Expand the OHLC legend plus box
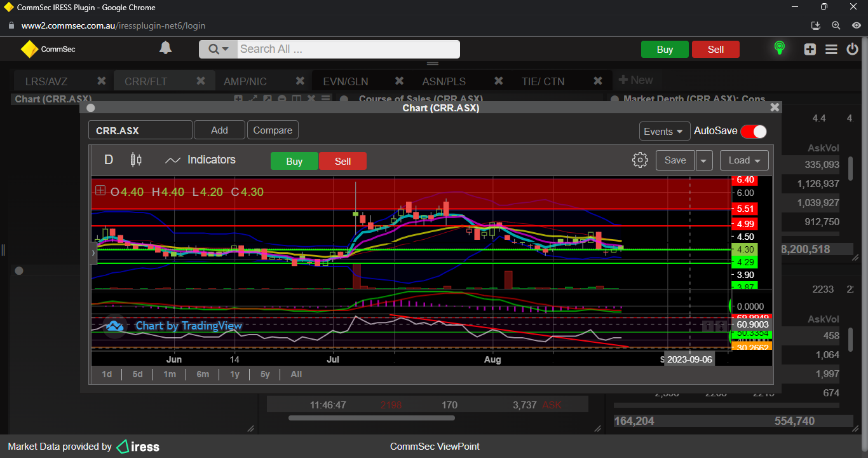The width and height of the screenshot is (868, 458). pyautogui.click(x=100, y=190)
